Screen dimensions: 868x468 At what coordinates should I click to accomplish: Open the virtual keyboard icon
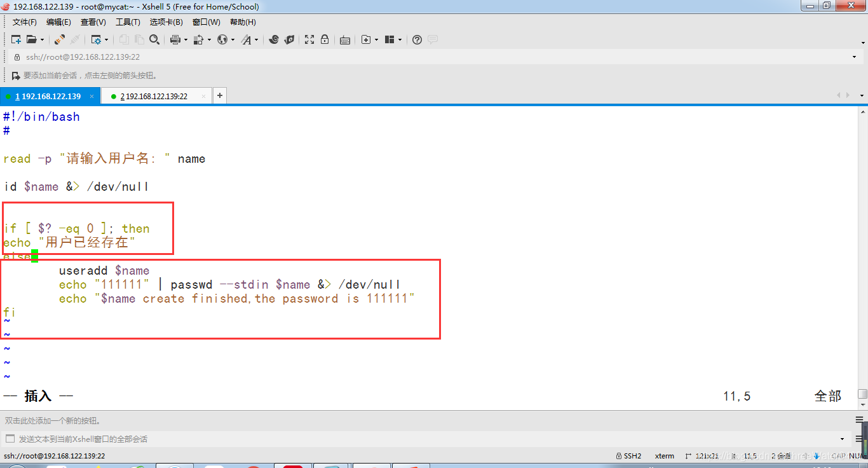[345, 39]
